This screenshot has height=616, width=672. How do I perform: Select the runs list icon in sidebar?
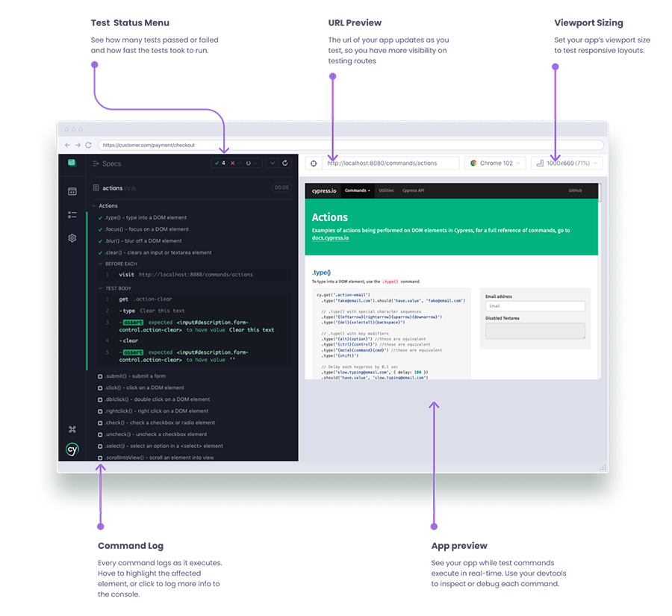[x=72, y=214]
